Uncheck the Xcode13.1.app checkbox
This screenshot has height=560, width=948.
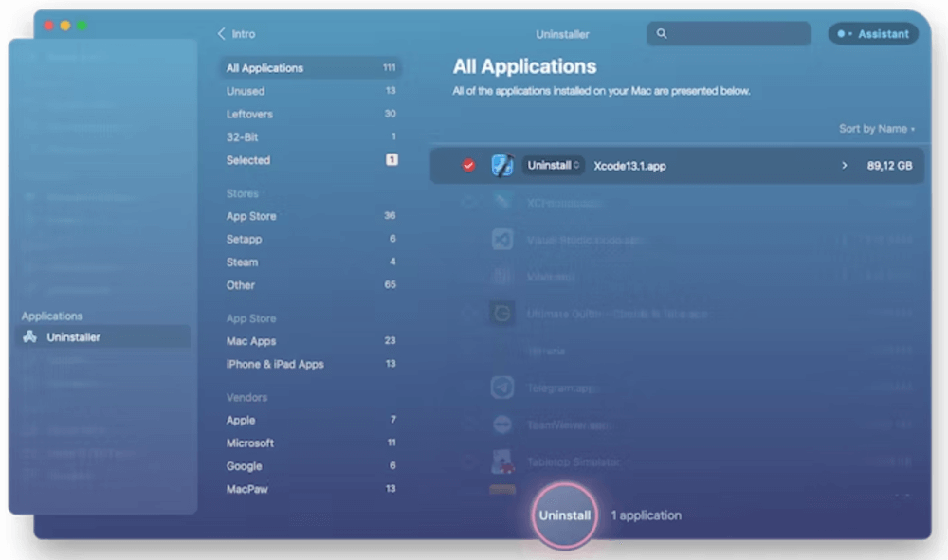pyautogui.click(x=468, y=166)
